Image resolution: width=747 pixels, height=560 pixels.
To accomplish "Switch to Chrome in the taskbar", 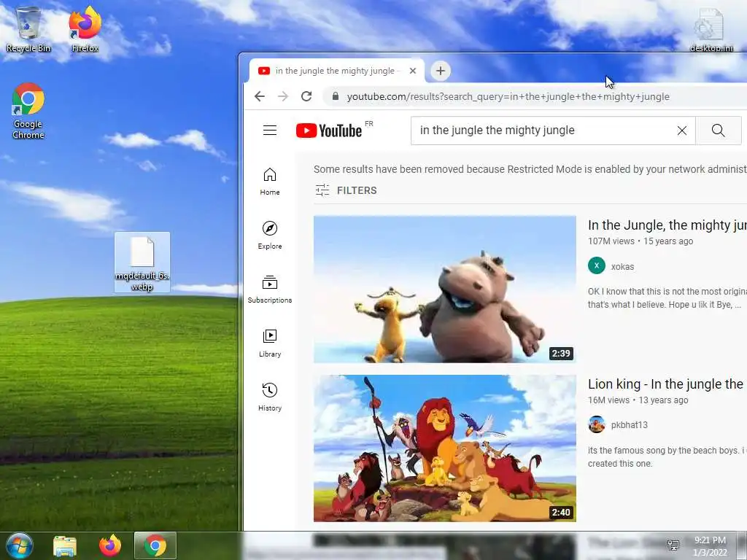I will [x=155, y=545].
